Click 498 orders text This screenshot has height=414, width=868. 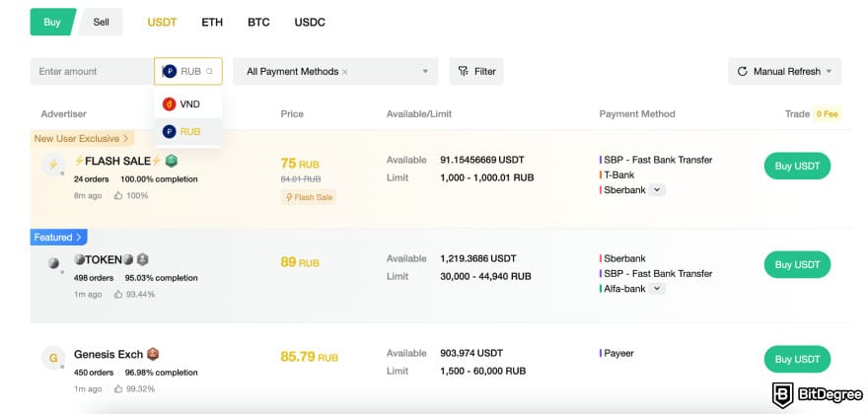coord(94,278)
